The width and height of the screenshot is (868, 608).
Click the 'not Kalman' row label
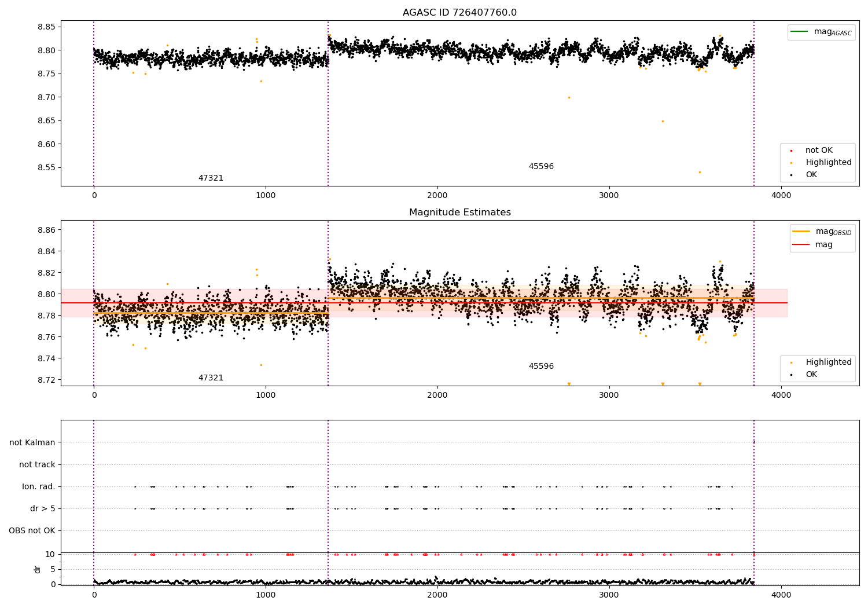(32, 442)
